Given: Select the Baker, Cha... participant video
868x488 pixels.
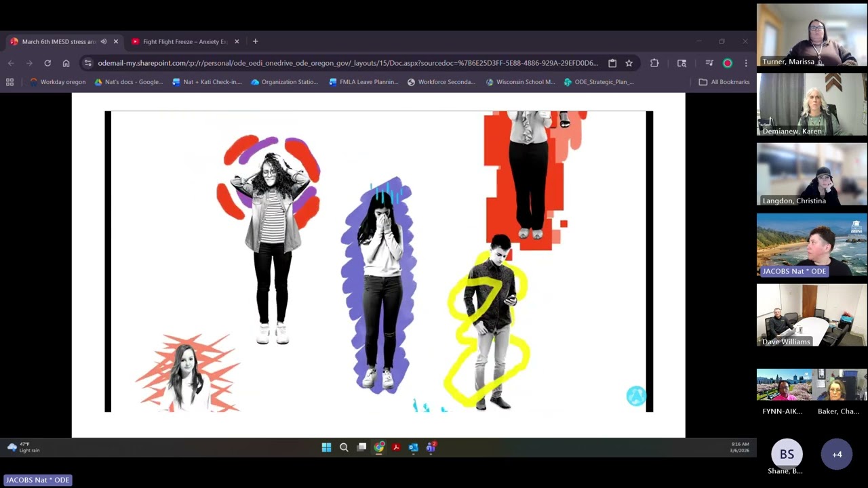Looking at the screenshot, I should [x=840, y=385].
